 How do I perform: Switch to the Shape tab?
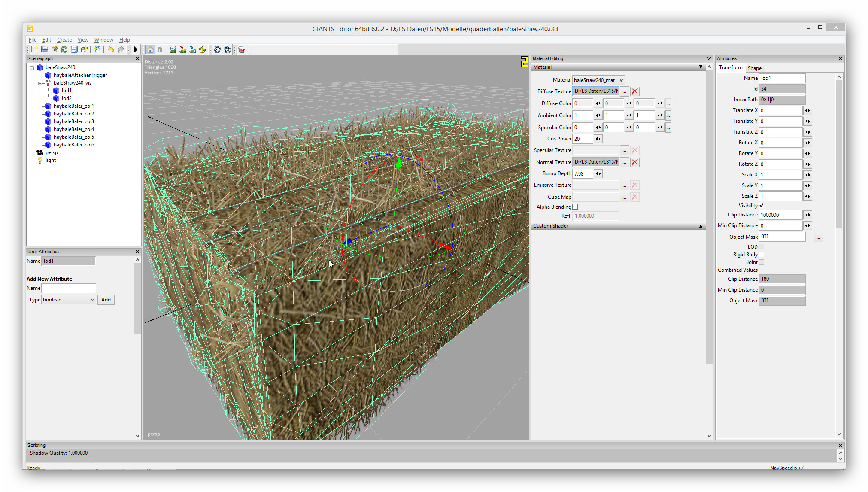pyautogui.click(x=754, y=68)
